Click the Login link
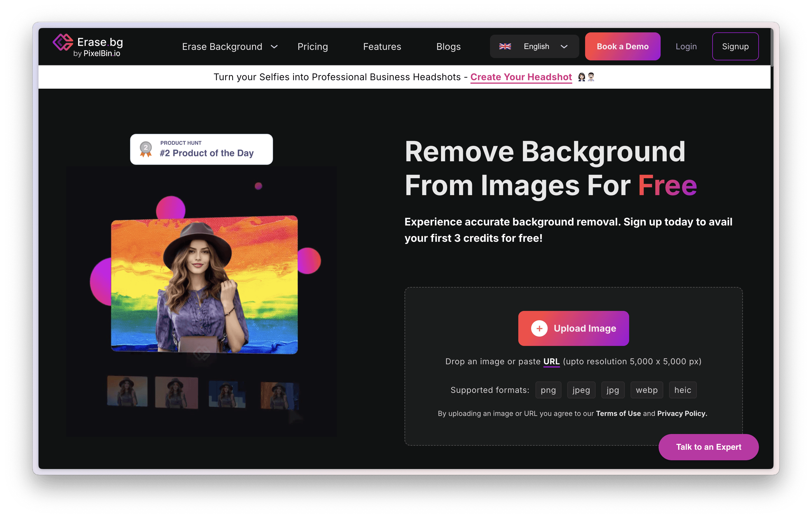This screenshot has height=518, width=812. [x=686, y=47]
